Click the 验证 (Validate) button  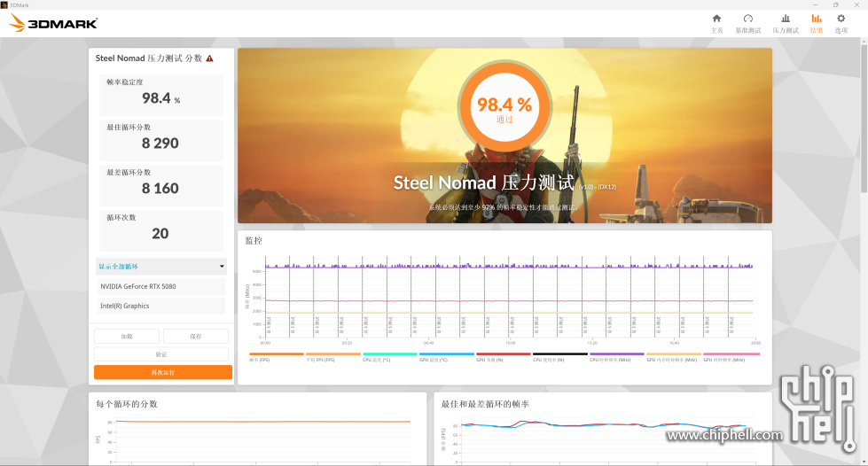161,354
